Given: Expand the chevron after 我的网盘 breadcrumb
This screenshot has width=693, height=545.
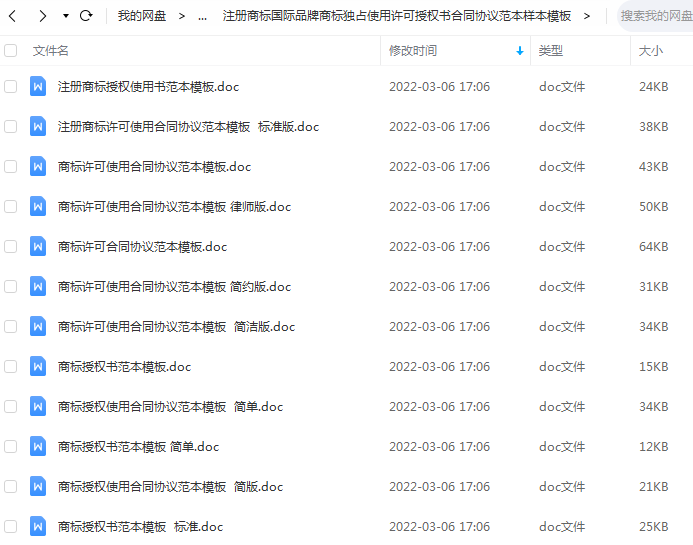Looking at the screenshot, I should pos(182,16).
